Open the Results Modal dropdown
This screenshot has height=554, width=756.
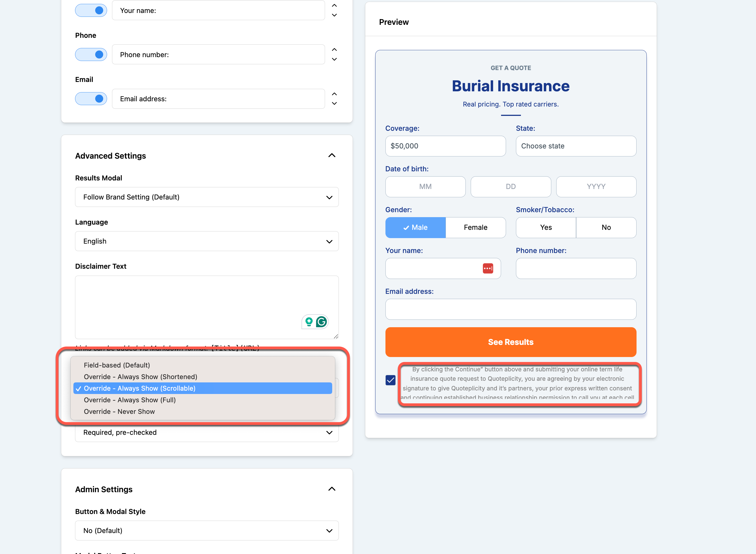point(207,197)
